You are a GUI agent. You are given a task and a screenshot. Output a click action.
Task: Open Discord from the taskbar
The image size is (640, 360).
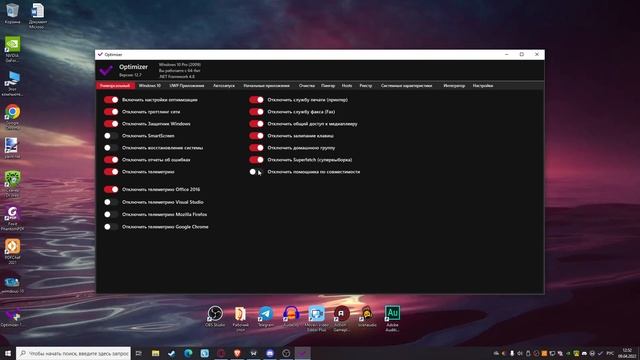pyautogui.click(x=270, y=353)
